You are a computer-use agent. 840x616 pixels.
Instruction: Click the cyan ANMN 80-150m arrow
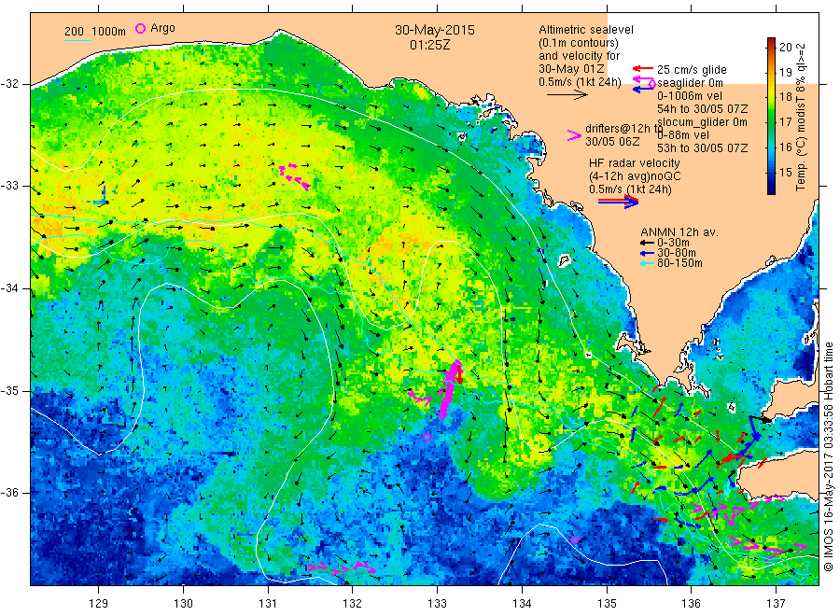coord(649,263)
